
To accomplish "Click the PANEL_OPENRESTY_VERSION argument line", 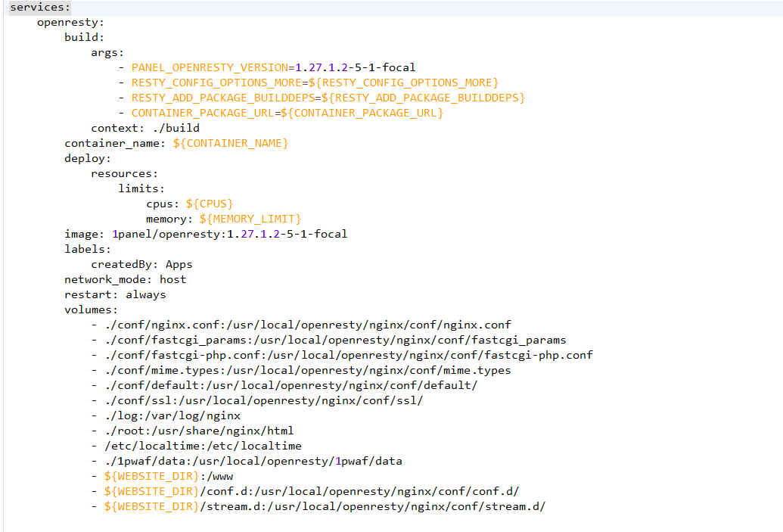I will tap(273, 67).
